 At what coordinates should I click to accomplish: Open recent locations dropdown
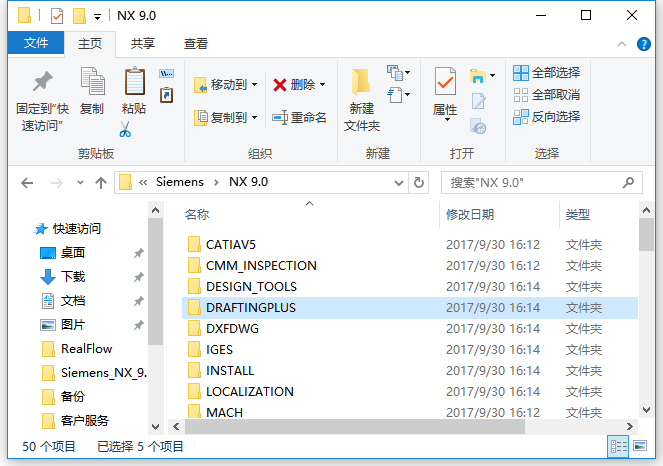[80, 183]
